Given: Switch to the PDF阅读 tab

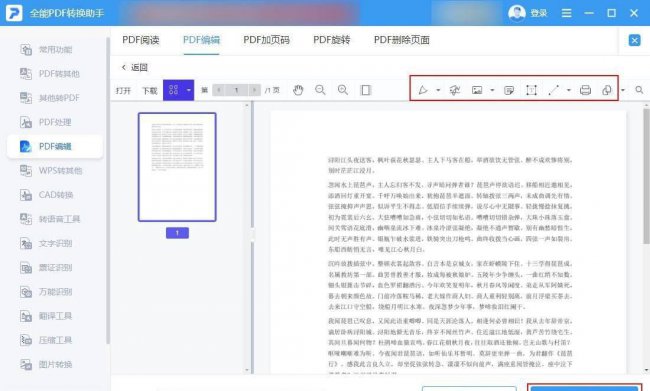Looking at the screenshot, I should pyautogui.click(x=141, y=40).
